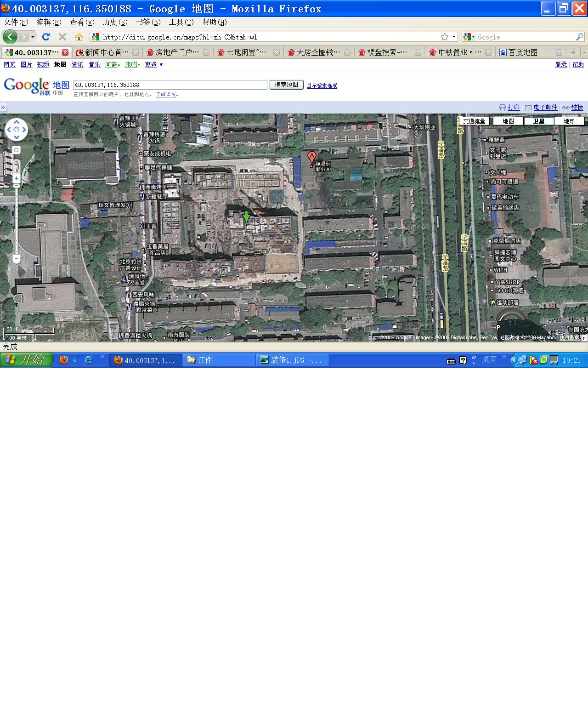The width and height of the screenshot is (588, 706).
Task: Click the 香辣诱惑火锅 restaurant icon
Action: (141, 137)
